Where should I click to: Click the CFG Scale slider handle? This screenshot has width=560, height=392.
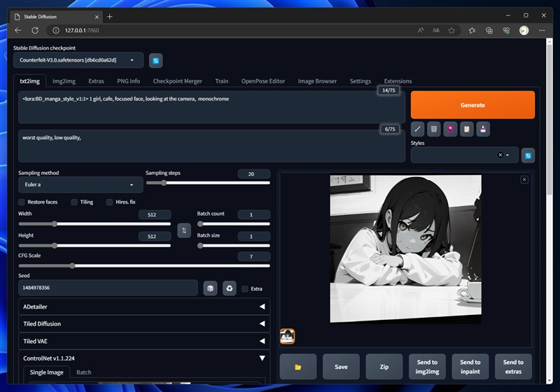(73, 265)
